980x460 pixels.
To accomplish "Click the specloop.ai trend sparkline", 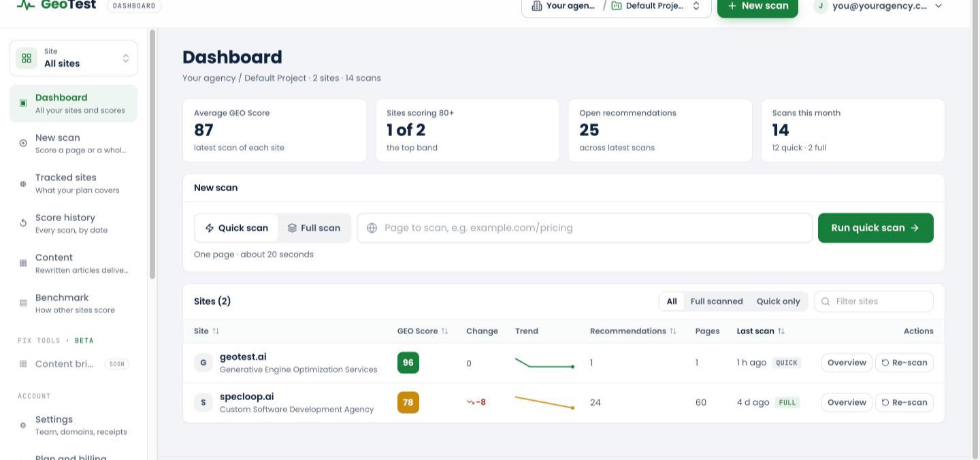I will tap(544, 402).
